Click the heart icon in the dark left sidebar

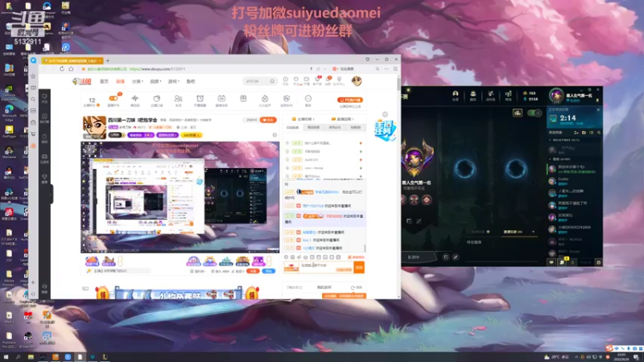(x=44, y=97)
